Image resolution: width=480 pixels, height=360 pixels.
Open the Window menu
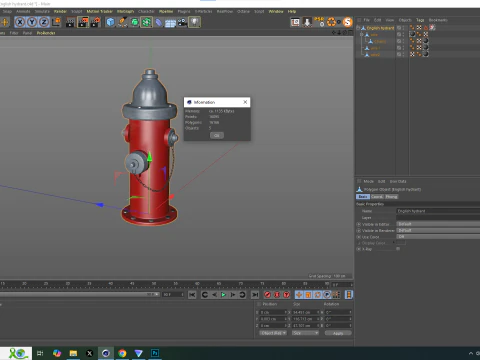tap(276, 11)
